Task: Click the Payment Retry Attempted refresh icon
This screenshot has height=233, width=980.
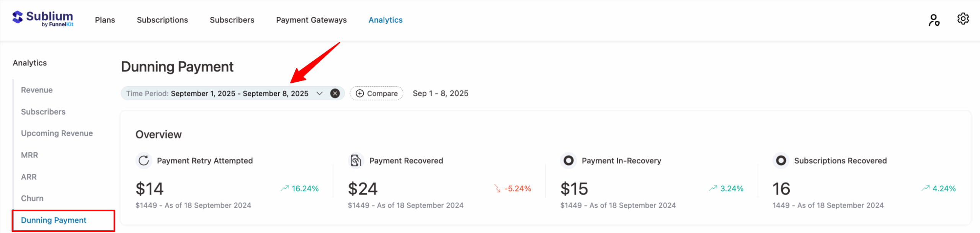Action: [x=144, y=161]
